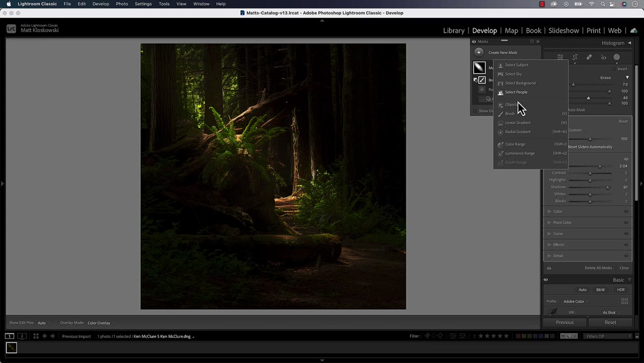Toggle the Basic panel eye icon
644x363 pixels.
pyautogui.click(x=546, y=280)
